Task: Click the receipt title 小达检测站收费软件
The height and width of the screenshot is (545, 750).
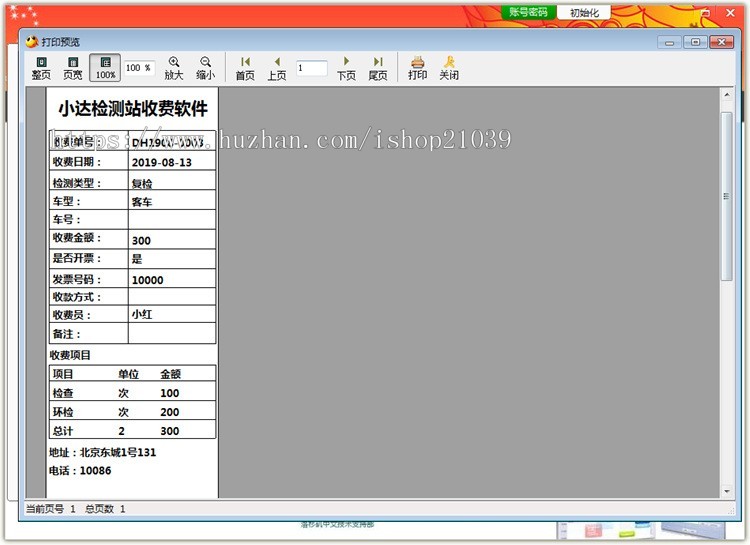Action: coord(133,109)
